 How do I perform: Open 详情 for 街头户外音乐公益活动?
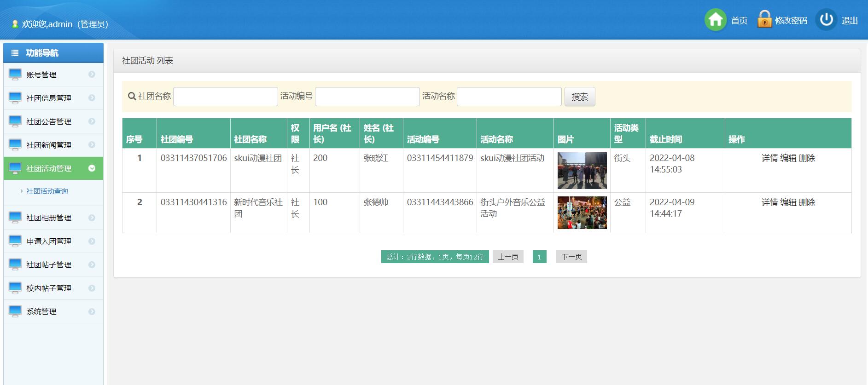[x=769, y=202]
